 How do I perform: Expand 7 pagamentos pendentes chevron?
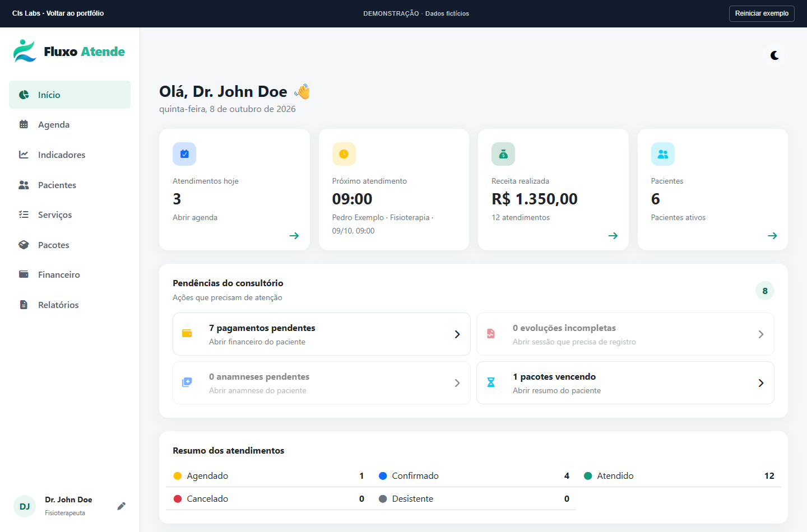pos(457,334)
